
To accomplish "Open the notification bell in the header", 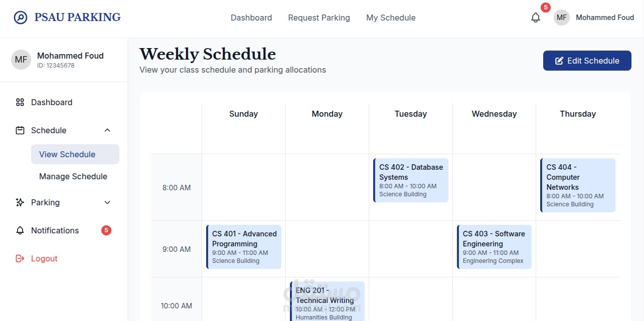I will point(536,18).
